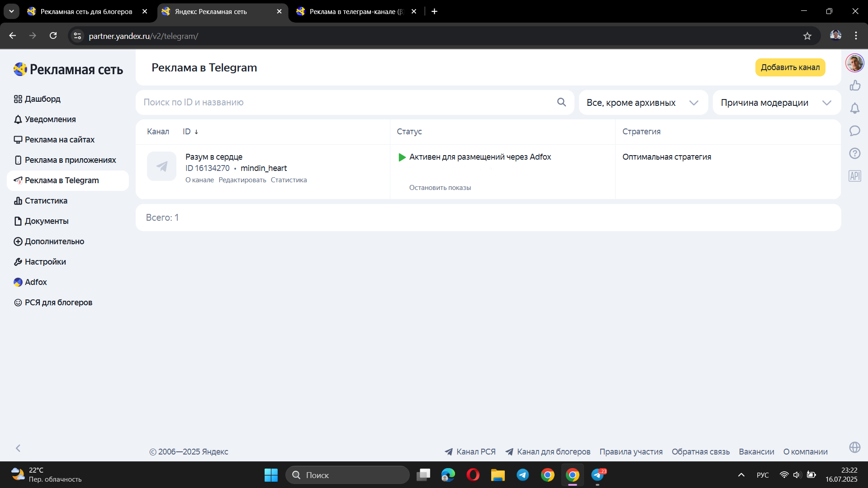The image size is (868, 488).
Task: Open the Правила участия footer link
Action: (631, 452)
